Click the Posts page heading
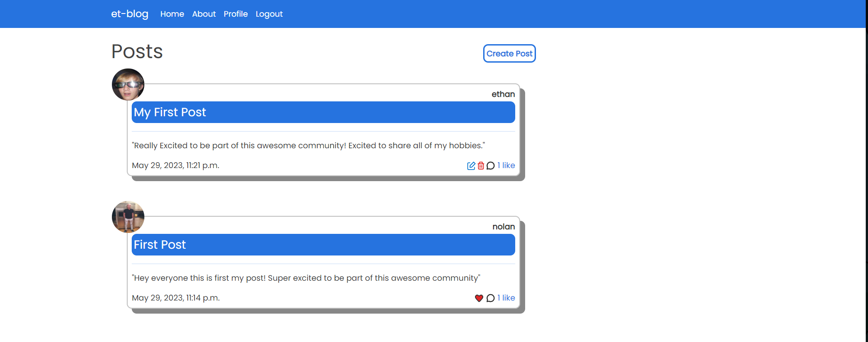Screen dimensions: 868x342 pyautogui.click(x=137, y=51)
